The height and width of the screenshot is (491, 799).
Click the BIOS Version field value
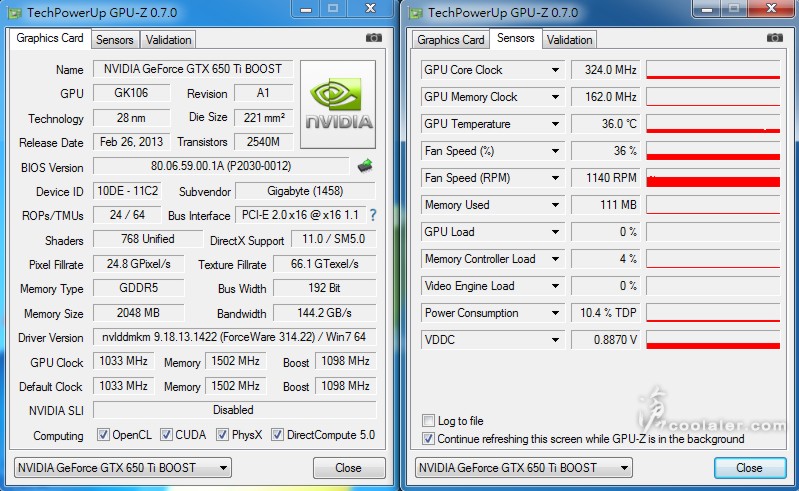pyautogui.click(x=221, y=166)
